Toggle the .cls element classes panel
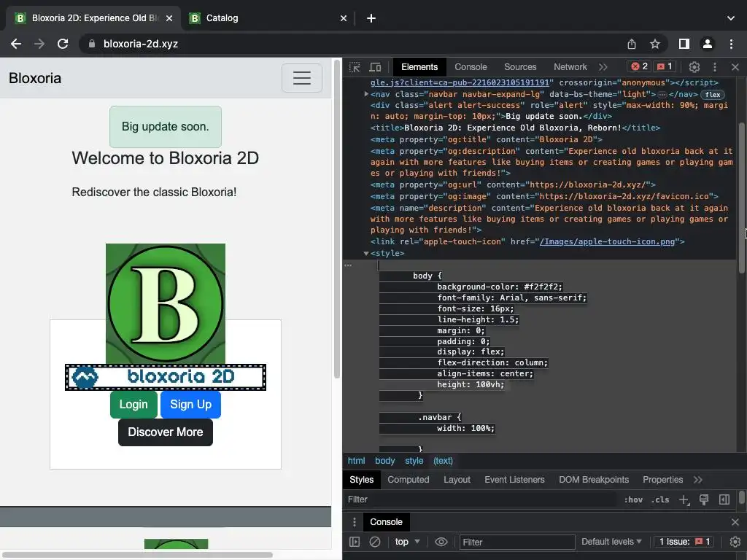The image size is (747, 560). point(659,499)
